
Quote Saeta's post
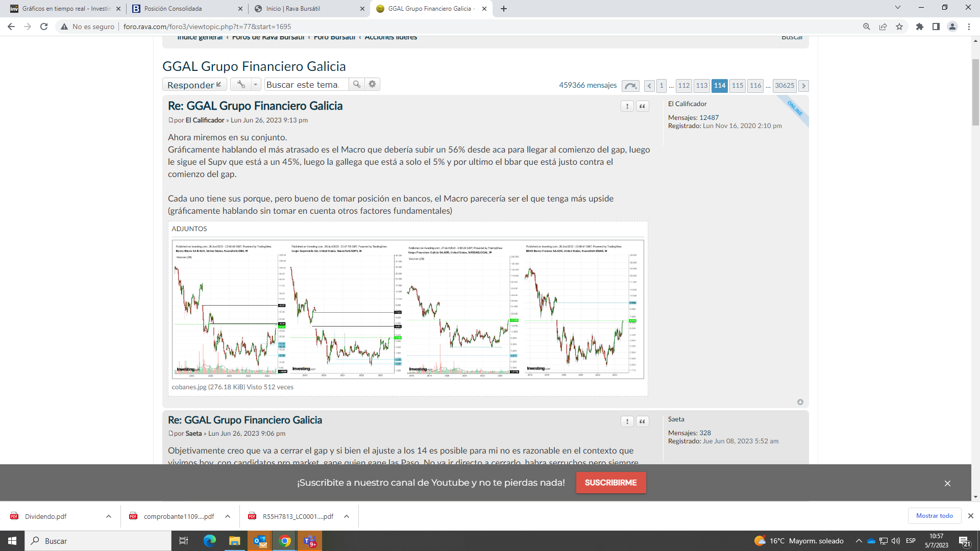coord(643,421)
